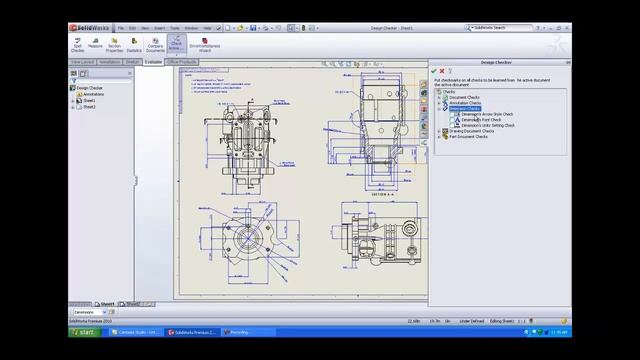Accept Design Checker with green checkmark
The width and height of the screenshot is (640, 360).
point(434,71)
